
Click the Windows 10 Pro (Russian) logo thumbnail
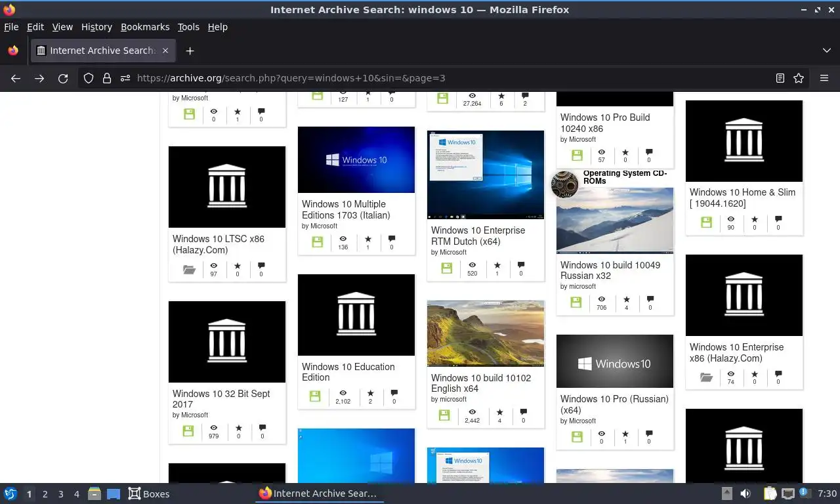[615, 361]
